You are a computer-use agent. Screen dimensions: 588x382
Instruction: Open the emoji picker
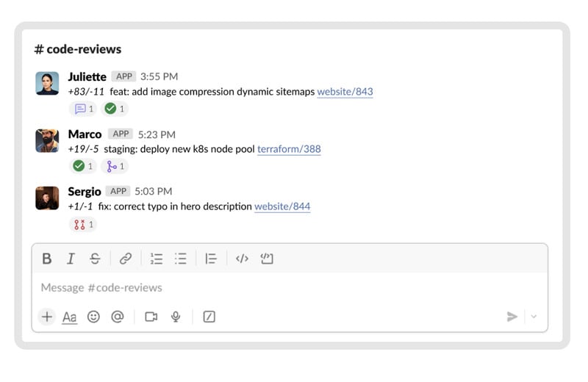tap(93, 317)
